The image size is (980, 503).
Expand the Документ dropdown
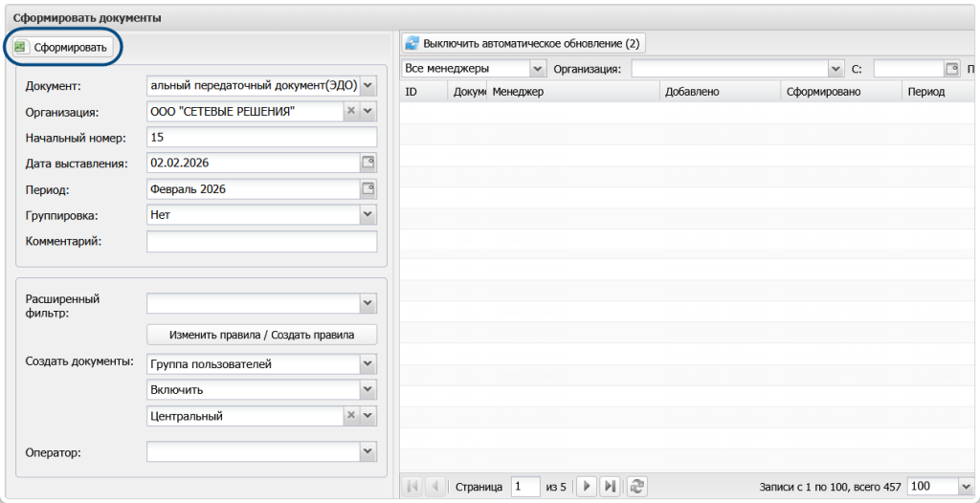pos(368,86)
